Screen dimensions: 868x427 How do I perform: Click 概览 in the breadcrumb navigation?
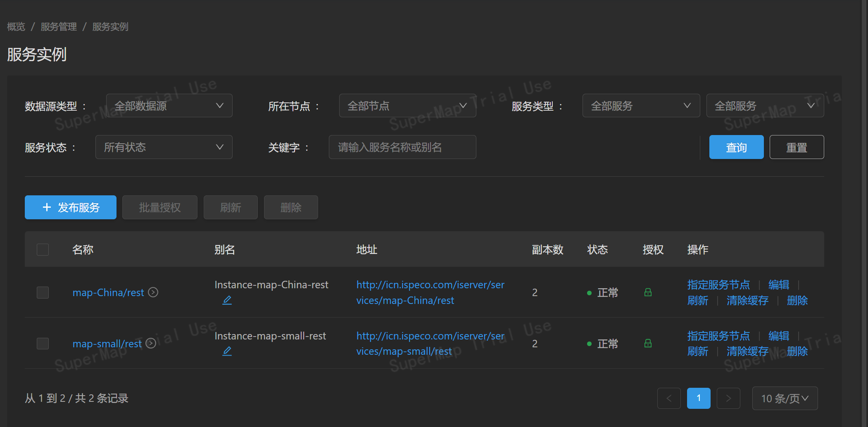click(x=15, y=26)
